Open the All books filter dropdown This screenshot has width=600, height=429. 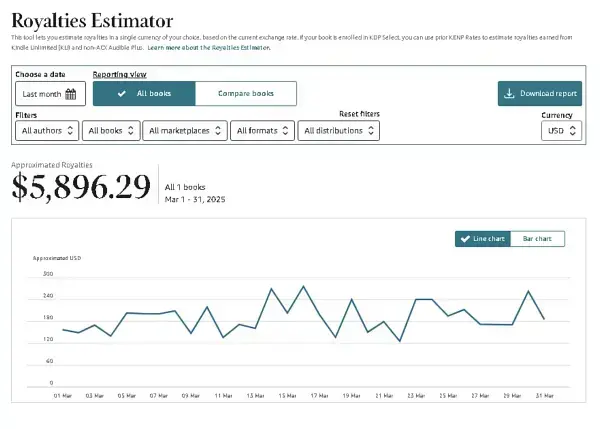(x=111, y=130)
